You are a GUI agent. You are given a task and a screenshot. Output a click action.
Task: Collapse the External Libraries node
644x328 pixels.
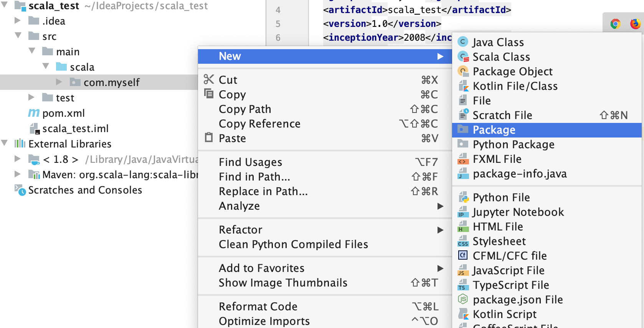(5, 143)
